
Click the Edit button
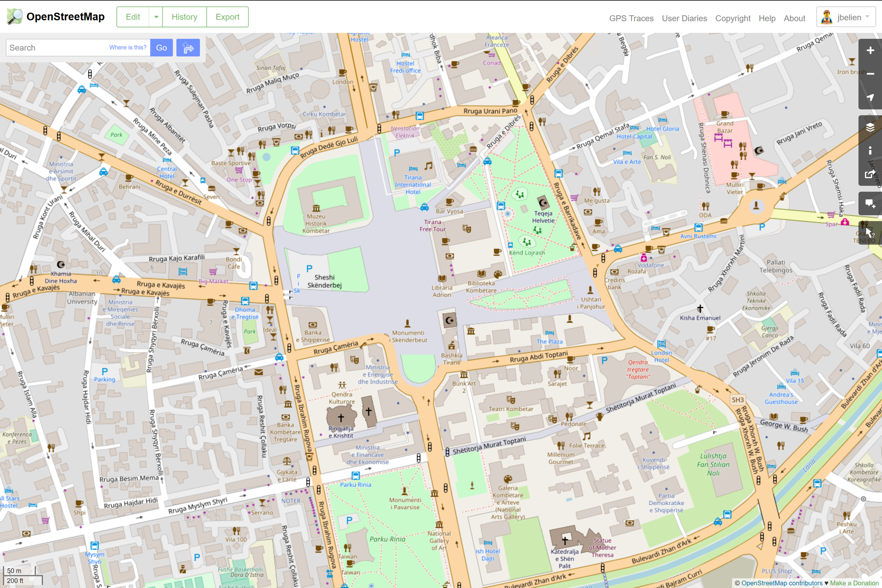point(133,17)
